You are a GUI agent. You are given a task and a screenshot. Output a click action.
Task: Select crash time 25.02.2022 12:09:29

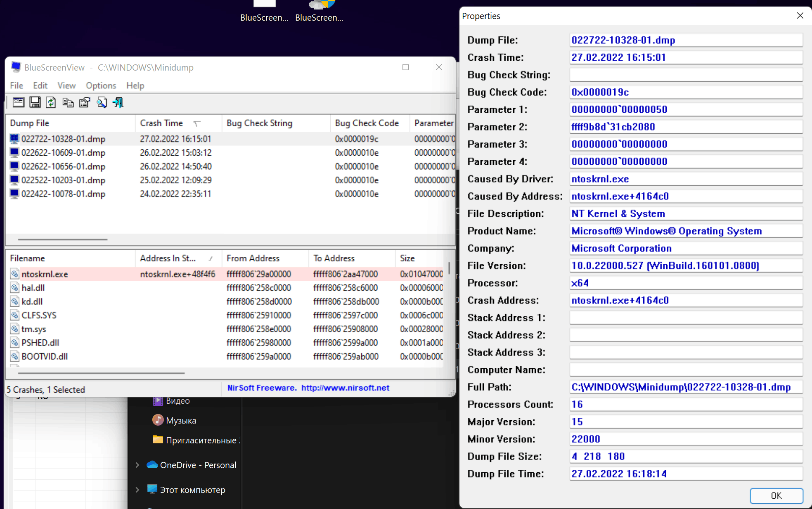[x=175, y=180]
